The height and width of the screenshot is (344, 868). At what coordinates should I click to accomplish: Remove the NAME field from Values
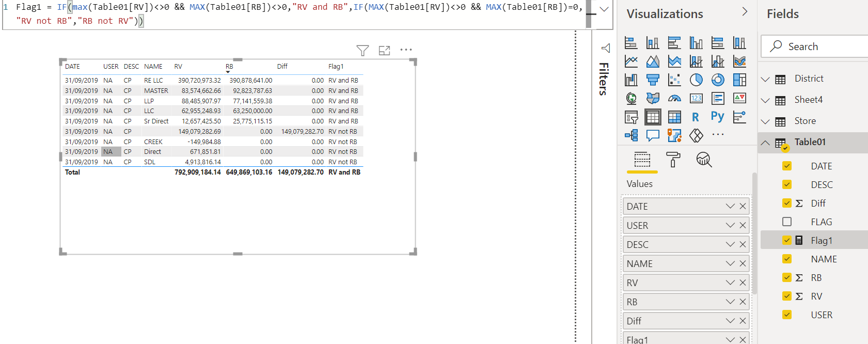click(743, 263)
